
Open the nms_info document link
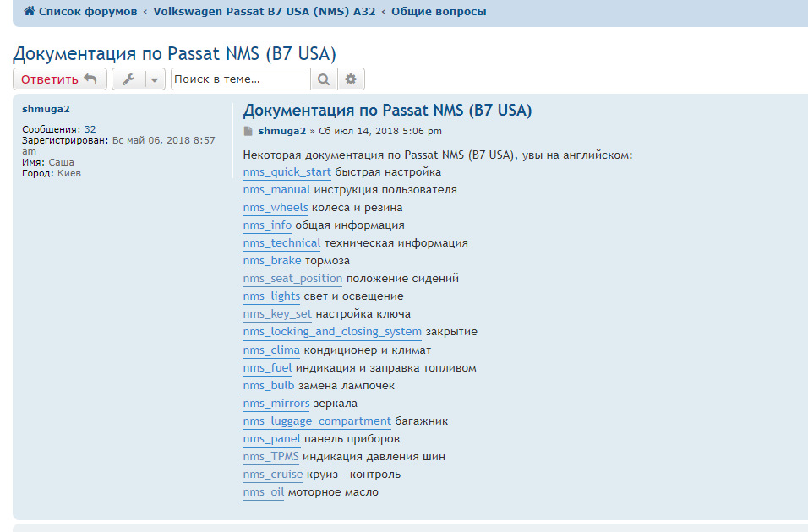tap(267, 225)
